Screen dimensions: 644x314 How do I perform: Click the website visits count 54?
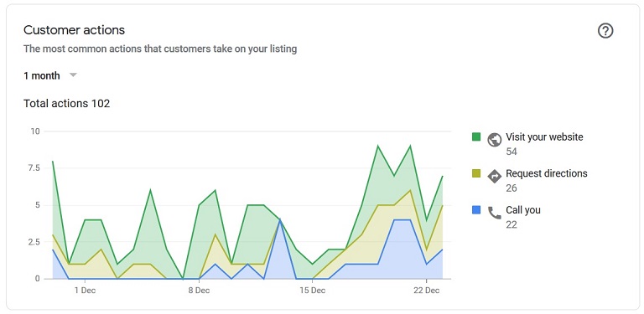(512, 152)
